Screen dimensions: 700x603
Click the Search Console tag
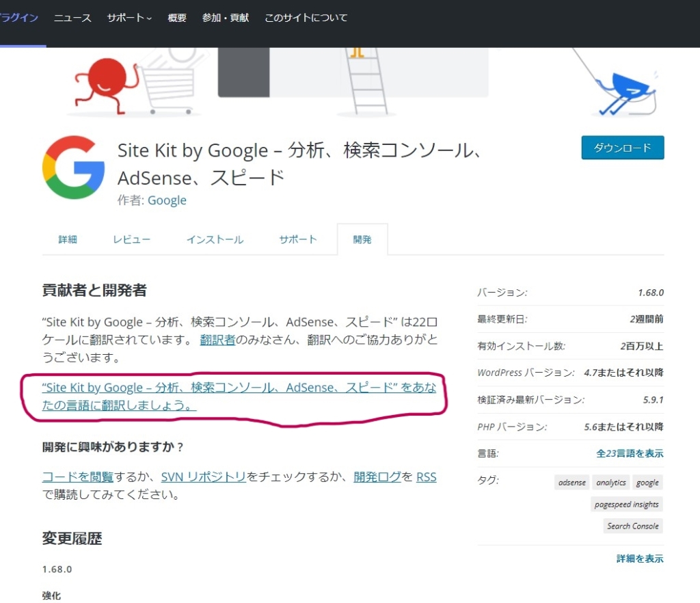pyautogui.click(x=632, y=526)
